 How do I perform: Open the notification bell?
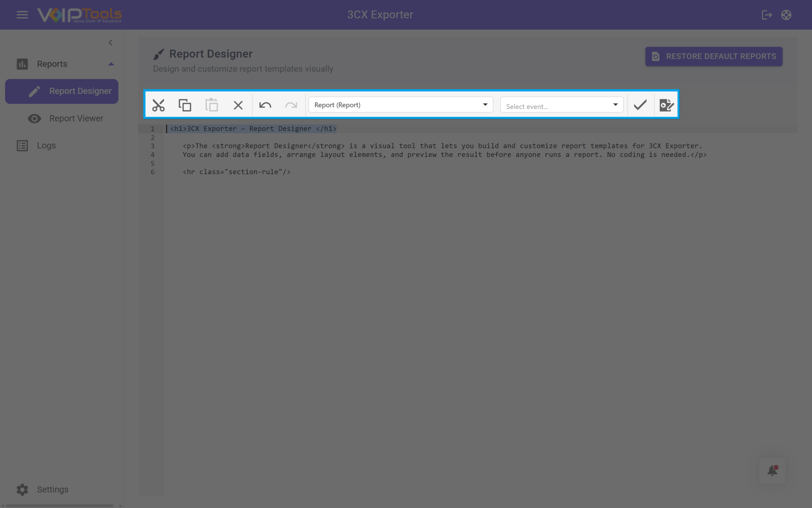pos(772,471)
